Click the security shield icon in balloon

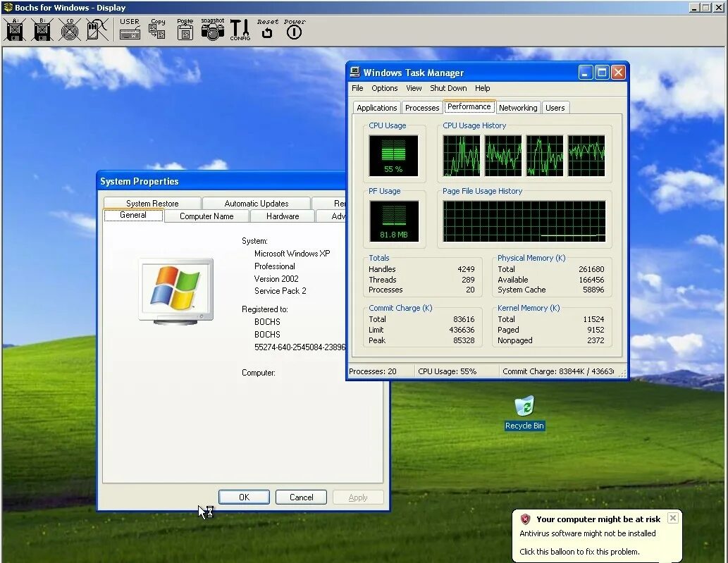click(x=525, y=519)
